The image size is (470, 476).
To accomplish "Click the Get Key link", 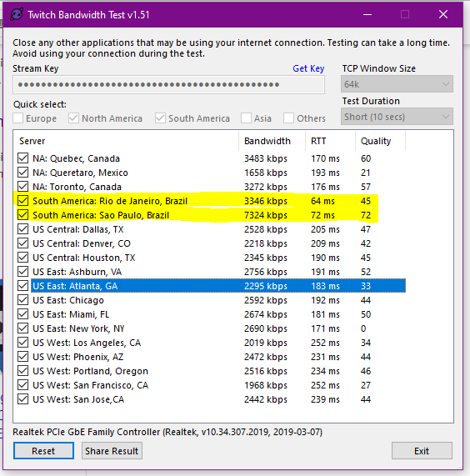I will tap(308, 68).
